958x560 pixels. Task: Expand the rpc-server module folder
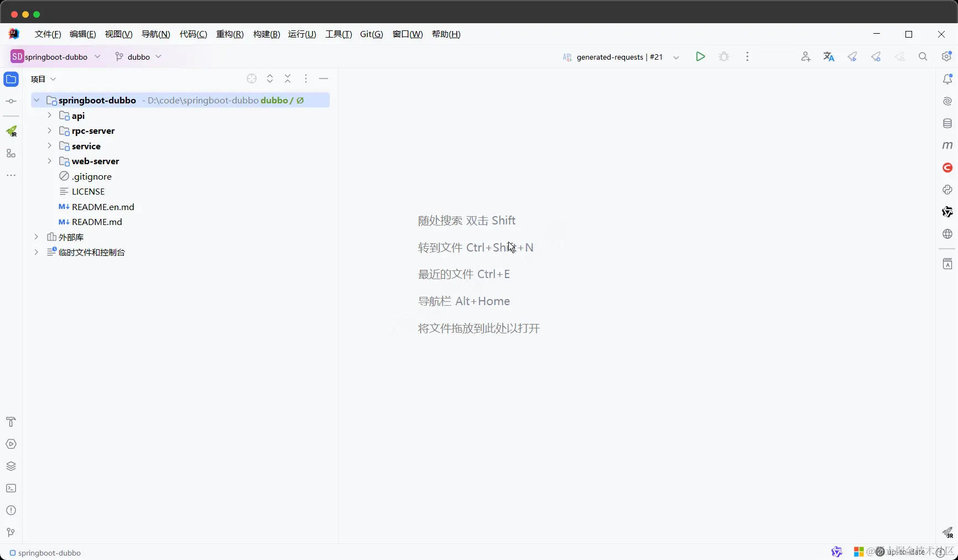tap(50, 130)
